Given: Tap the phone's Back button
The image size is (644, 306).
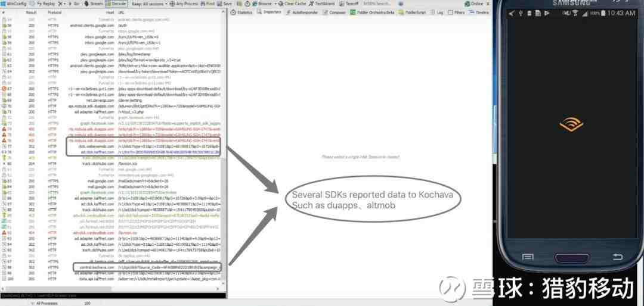Looking at the screenshot, I should point(617,257).
